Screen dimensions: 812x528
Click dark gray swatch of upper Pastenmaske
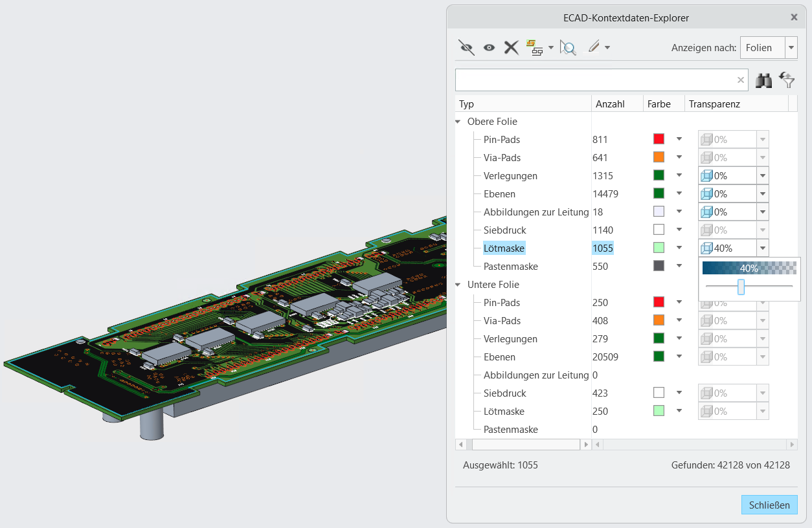click(659, 266)
